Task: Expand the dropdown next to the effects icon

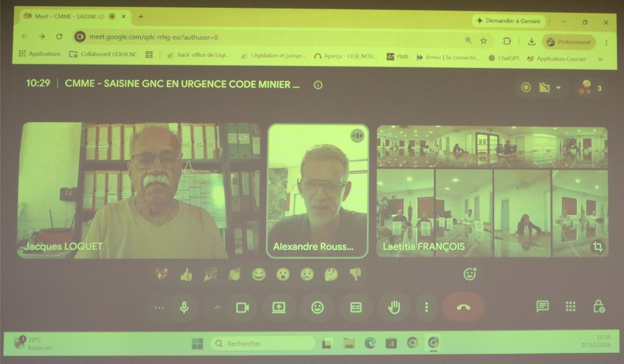Action: pos(558,88)
